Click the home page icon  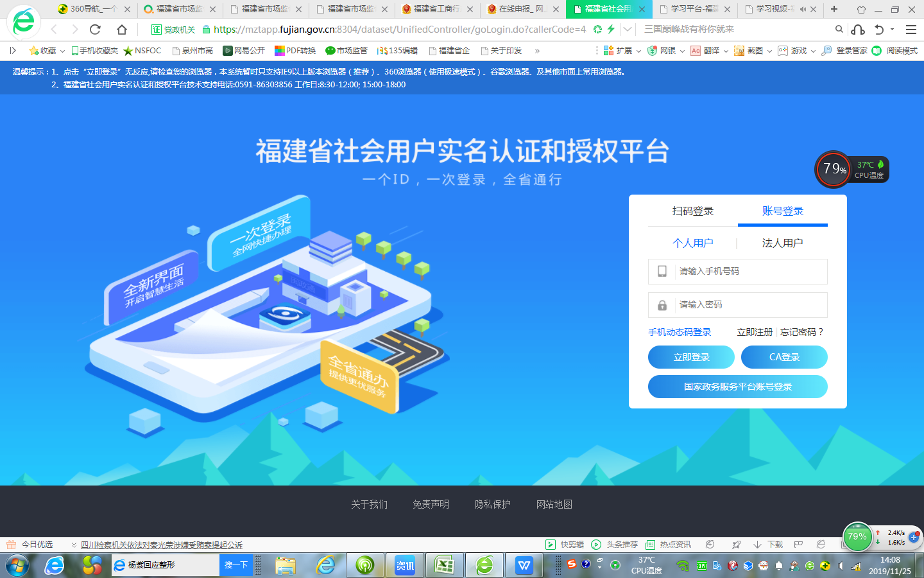(122, 30)
